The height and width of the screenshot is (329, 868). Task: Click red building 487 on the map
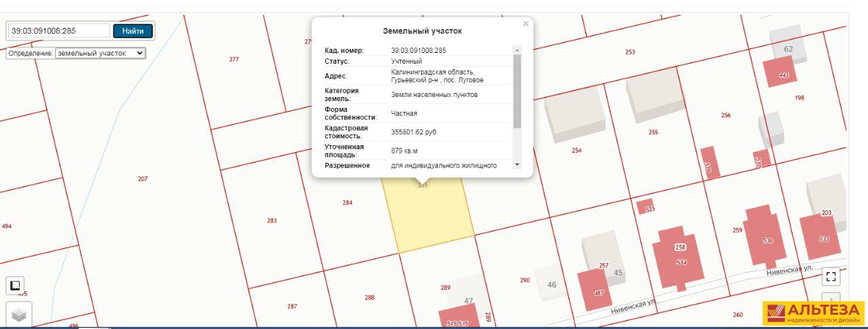pos(592,286)
